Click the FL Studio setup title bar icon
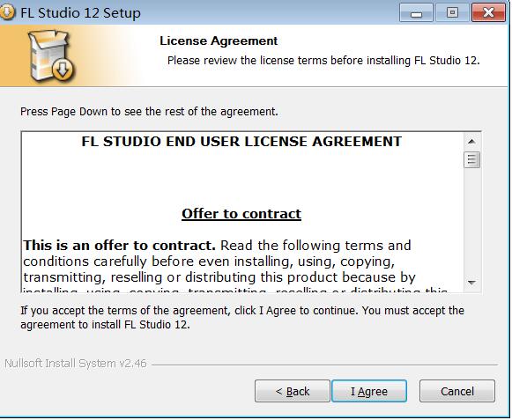 (7, 12)
